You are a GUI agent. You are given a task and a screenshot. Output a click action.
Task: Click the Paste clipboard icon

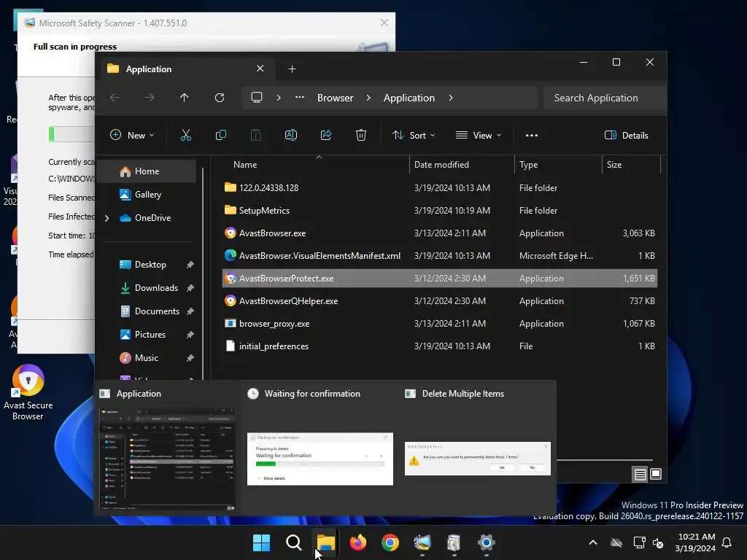point(256,135)
